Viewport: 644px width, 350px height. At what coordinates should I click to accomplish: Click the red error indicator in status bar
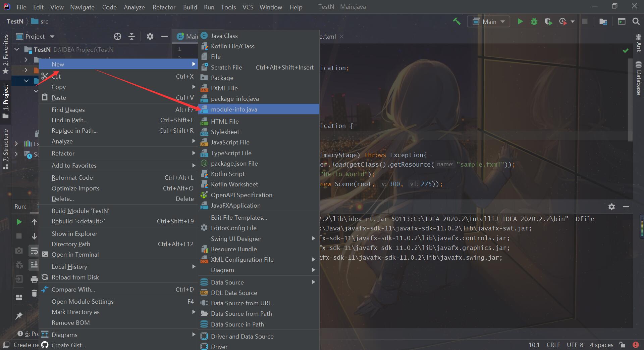tap(636, 345)
